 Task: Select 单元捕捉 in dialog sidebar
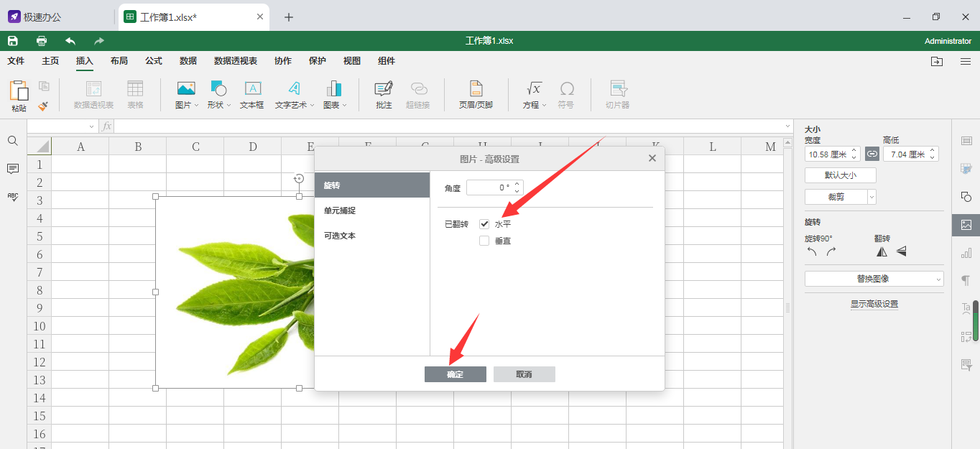pos(372,210)
